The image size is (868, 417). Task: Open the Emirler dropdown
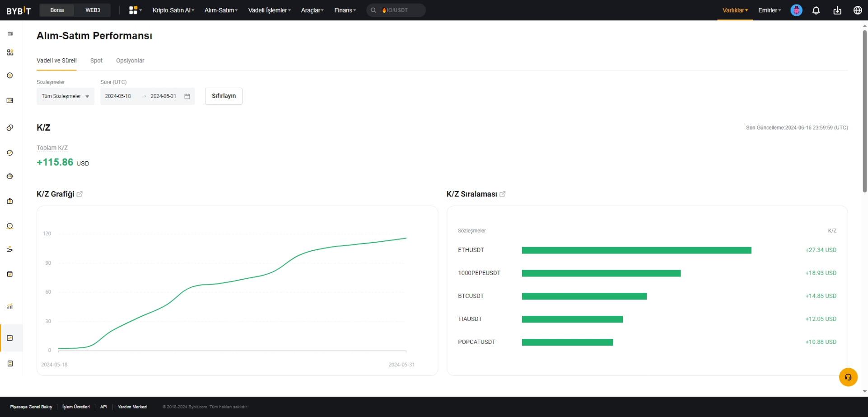pyautogui.click(x=770, y=10)
